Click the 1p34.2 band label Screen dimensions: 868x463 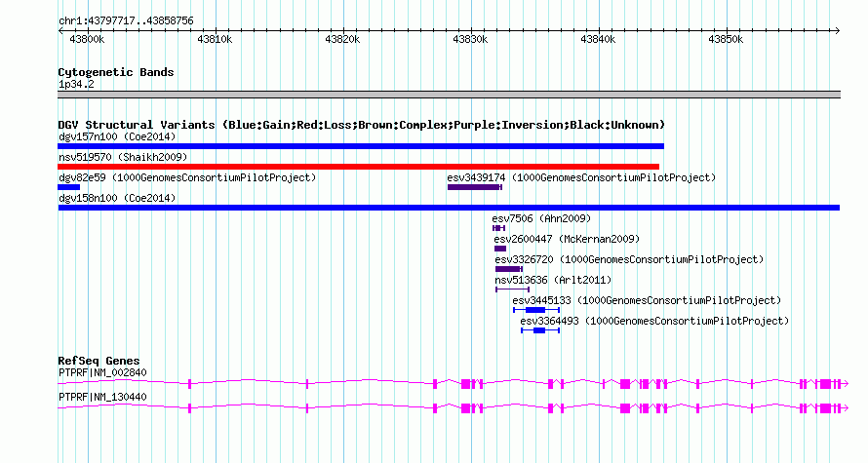(76, 84)
